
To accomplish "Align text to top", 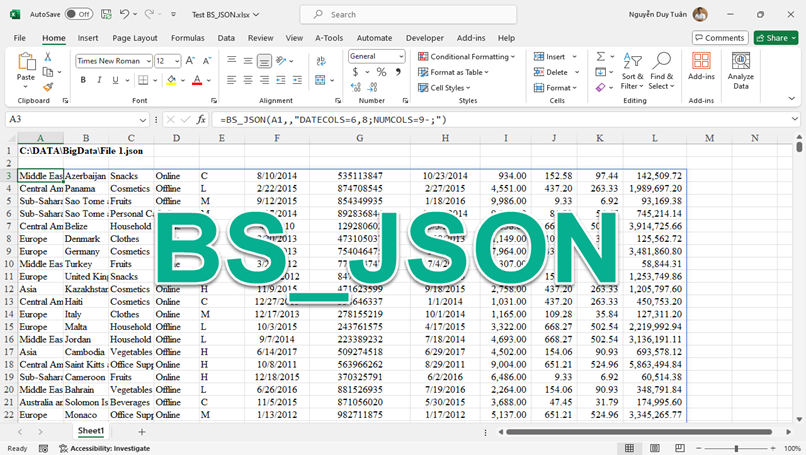I will pos(232,61).
